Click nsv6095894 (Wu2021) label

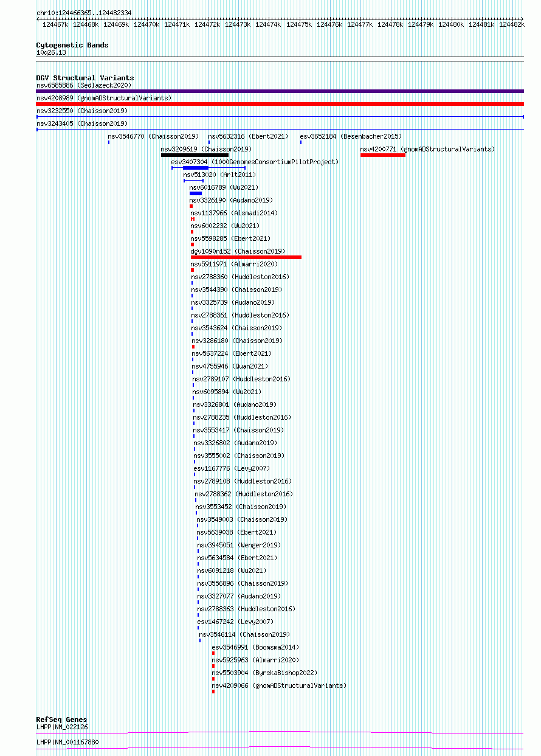point(227,392)
